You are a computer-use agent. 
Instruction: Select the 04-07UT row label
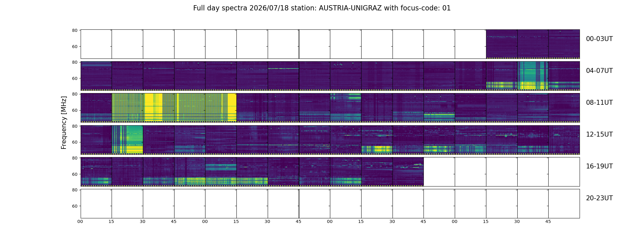click(599, 71)
